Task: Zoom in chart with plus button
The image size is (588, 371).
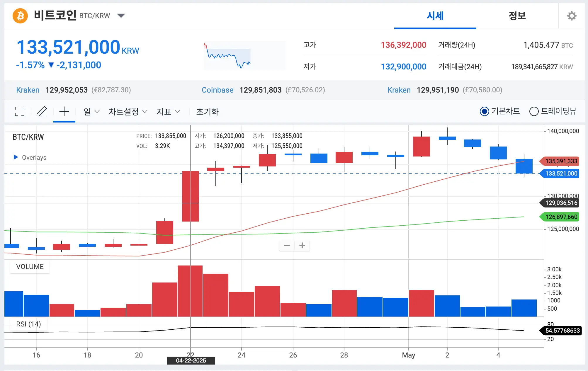Action: pyautogui.click(x=302, y=245)
